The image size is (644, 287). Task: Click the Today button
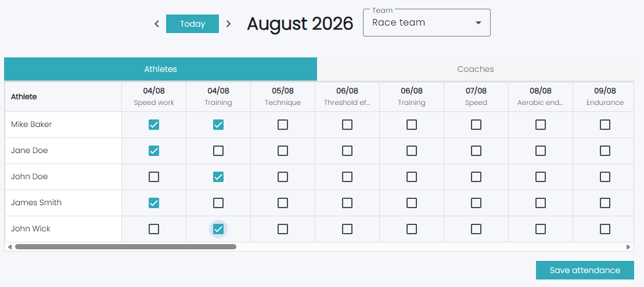click(x=192, y=24)
